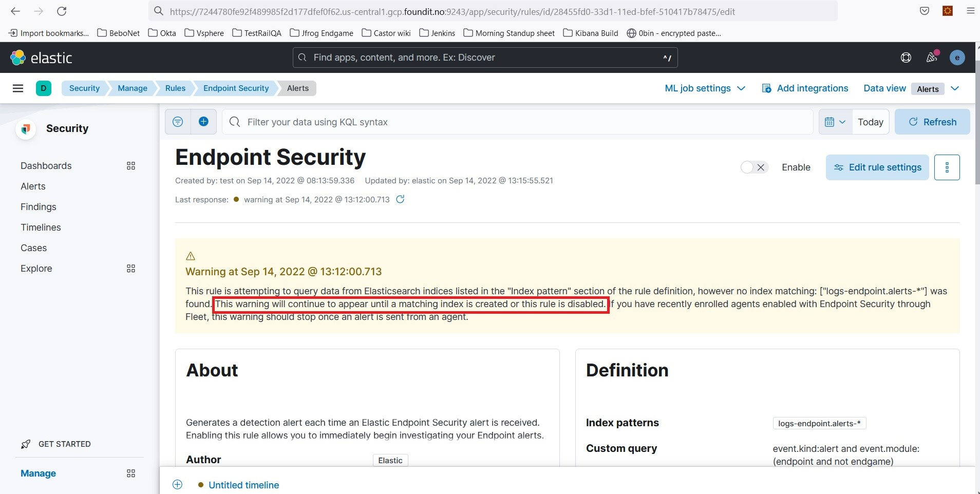The width and height of the screenshot is (980, 494).
Task: Click the Add integrations link
Action: [x=804, y=88]
